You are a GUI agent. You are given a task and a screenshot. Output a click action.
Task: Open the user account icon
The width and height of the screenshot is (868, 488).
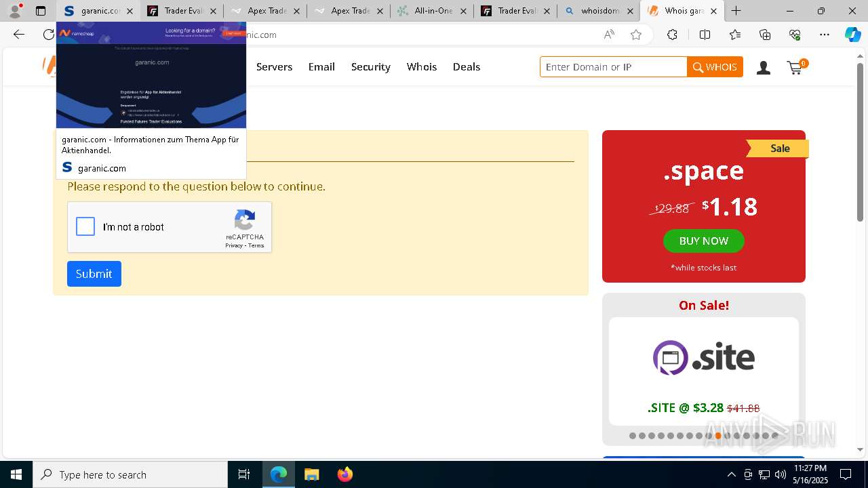[764, 67]
